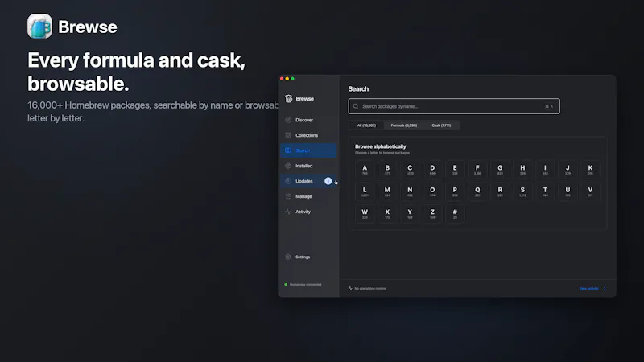Browse packages starting with letter M
The image size is (644, 362).
[387, 191]
